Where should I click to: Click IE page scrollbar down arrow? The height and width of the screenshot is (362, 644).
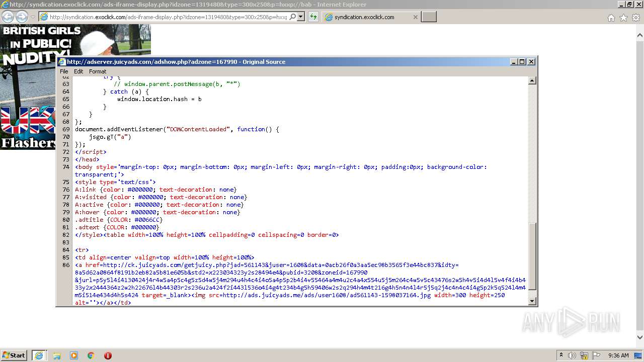coord(640,338)
